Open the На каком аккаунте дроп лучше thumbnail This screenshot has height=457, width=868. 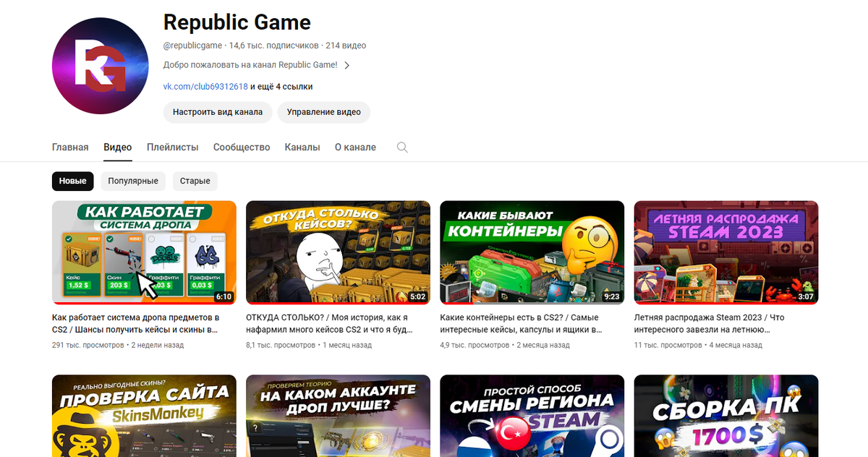338,416
